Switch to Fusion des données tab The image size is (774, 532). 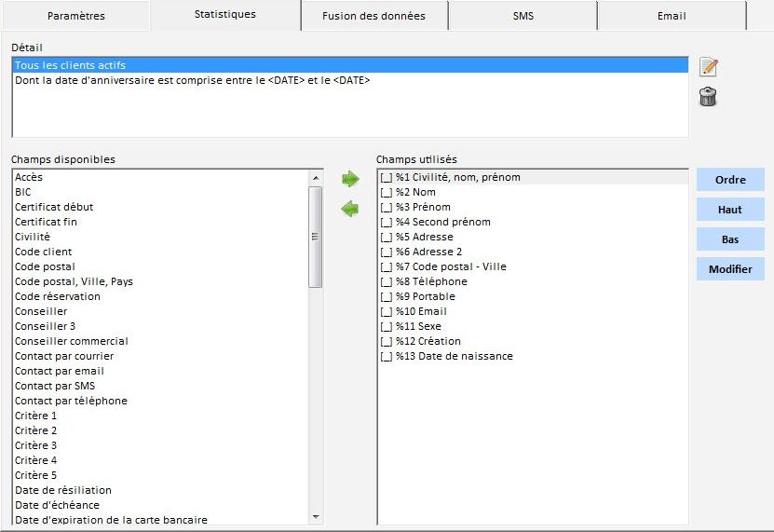point(373,16)
